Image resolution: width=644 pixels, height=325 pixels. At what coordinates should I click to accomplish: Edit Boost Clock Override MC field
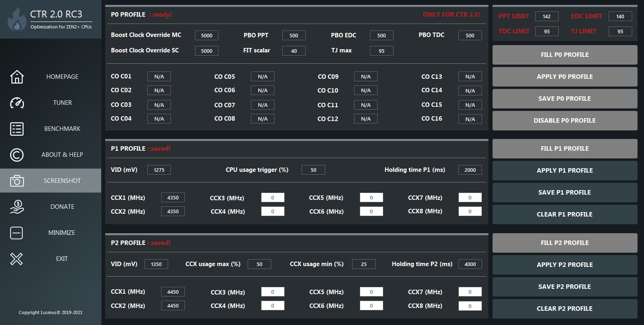(207, 35)
